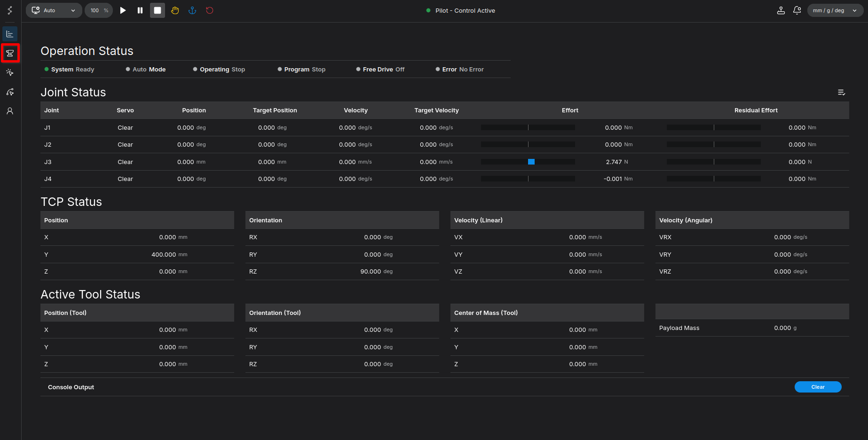Viewport: 868px width, 440px height.
Task: Pause the running program
Action: 140,10
